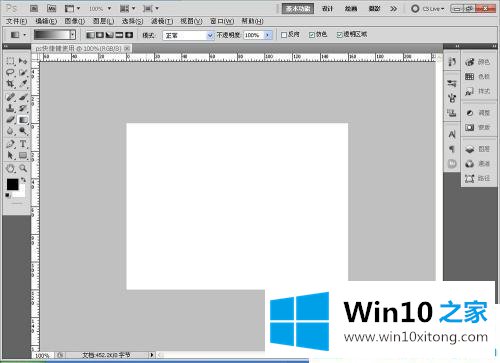Open the Paragraph panel icon

(x=452, y=149)
